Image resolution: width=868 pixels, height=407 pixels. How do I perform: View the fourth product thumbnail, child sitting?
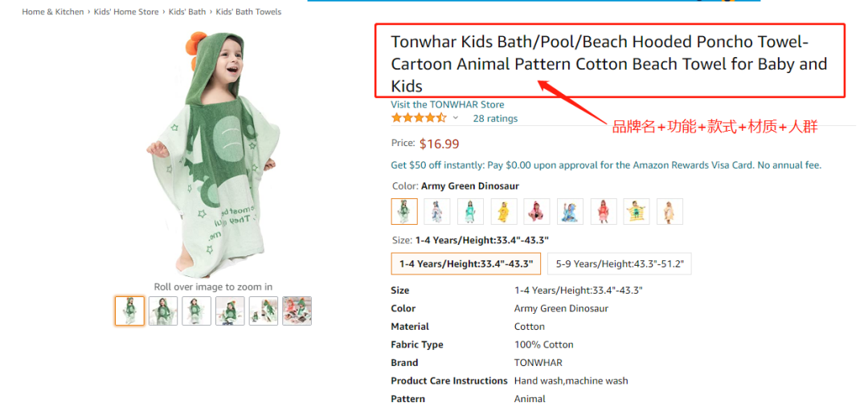pos(230,311)
